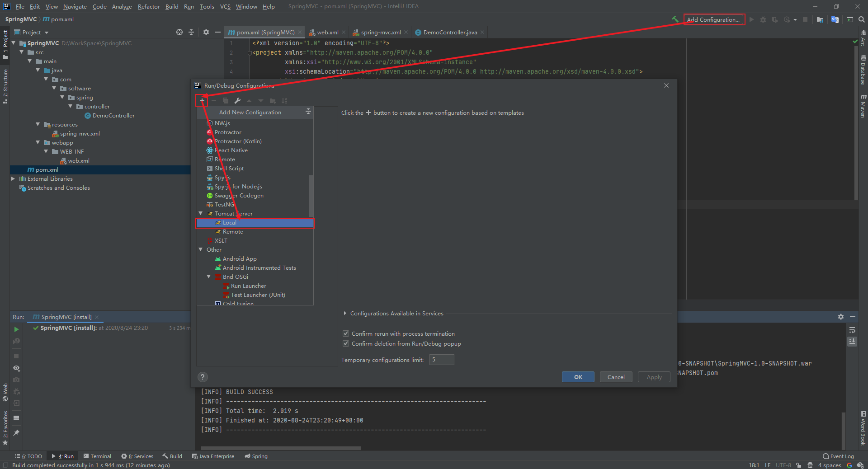Toggle Confirm rerun with process termination checkbox
868x469 pixels.
(346, 333)
